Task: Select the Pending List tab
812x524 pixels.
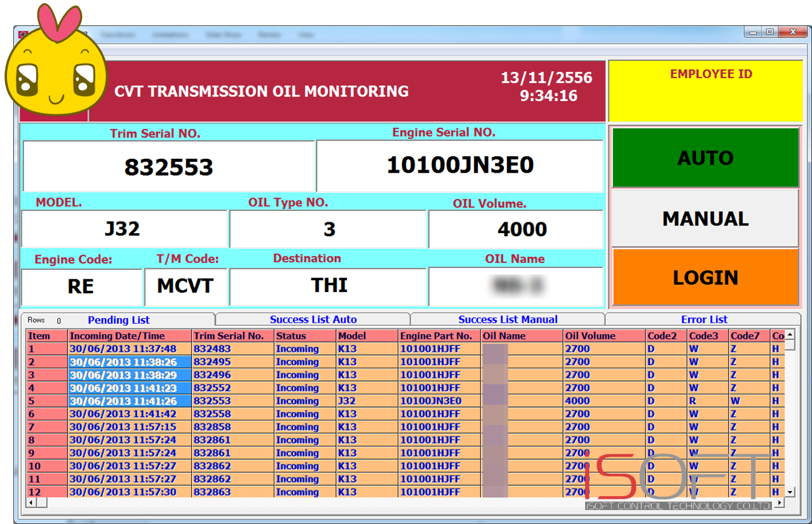Action: point(119,320)
